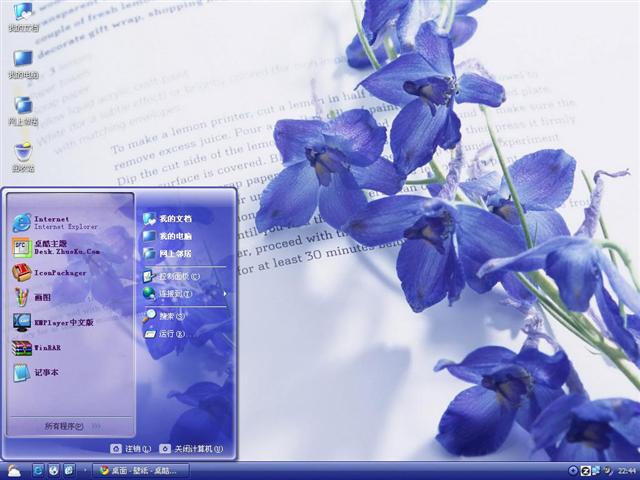Click the cloud Start button on taskbar
The image size is (640, 480).
click(13, 471)
